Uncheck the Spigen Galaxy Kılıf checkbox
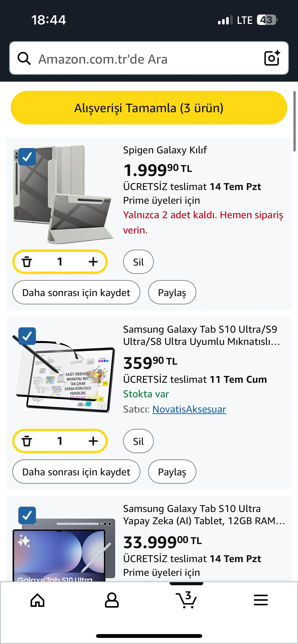Image resolution: width=298 pixels, height=644 pixels. [x=27, y=157]
